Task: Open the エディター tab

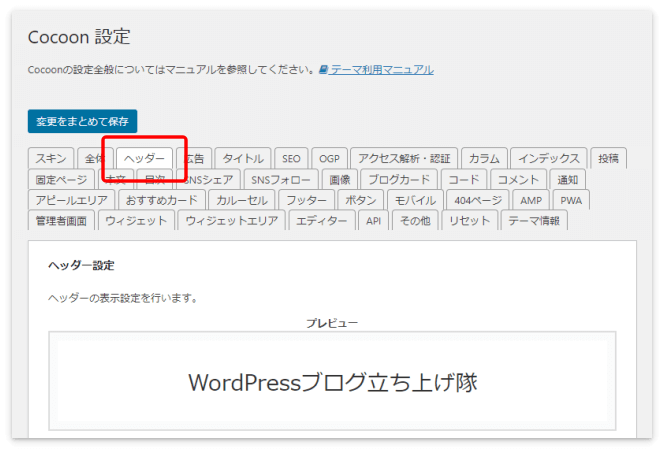Action: point(322,220)
